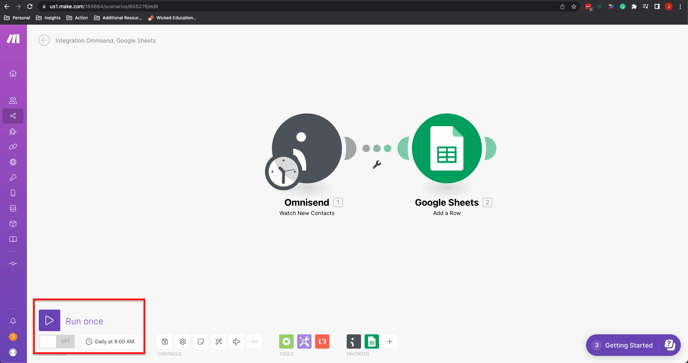688x363 pixels.
Task: Toggle scenario scheduling switch from OFF
Action: click(57, 341)
